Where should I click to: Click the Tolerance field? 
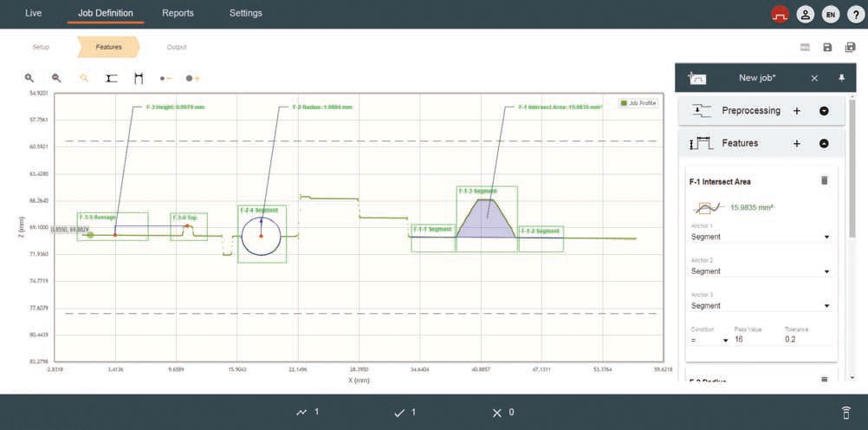pos(807,339)
